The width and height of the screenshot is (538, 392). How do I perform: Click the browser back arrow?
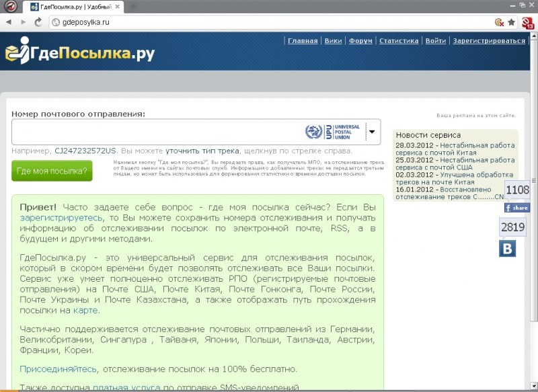(7, 22)
